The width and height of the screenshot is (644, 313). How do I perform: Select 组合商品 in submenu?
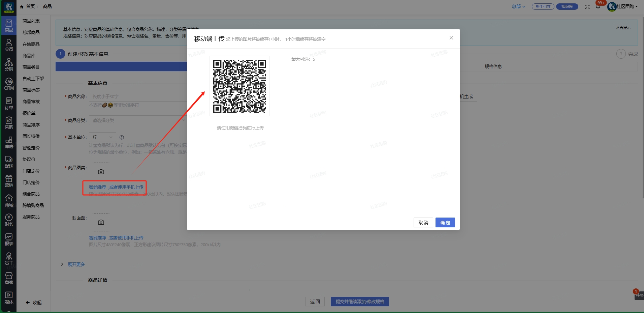(x=31, y=194)
